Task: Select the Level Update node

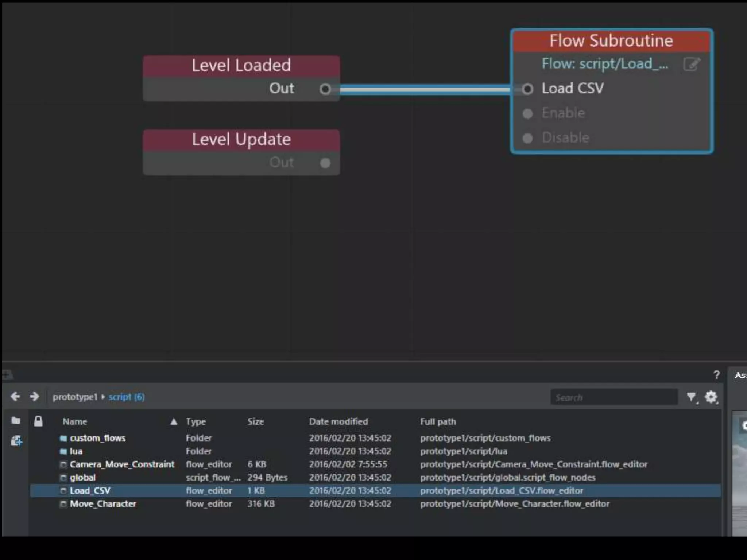Action: click(x=241, y=140)
